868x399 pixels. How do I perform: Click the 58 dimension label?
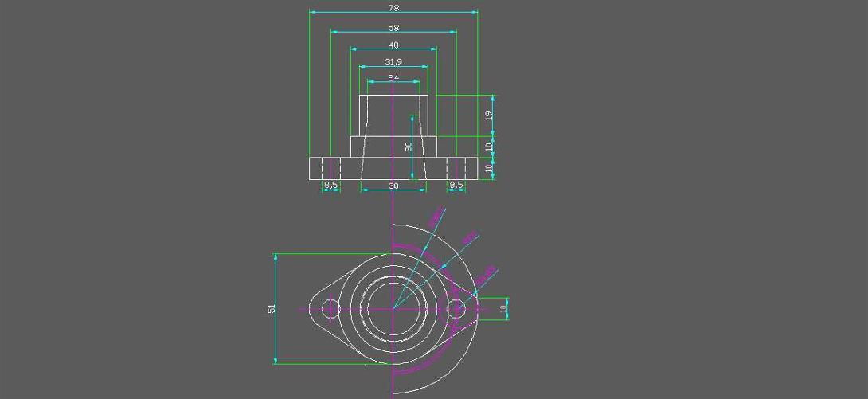pyautogui.click(x=393, y=28)
